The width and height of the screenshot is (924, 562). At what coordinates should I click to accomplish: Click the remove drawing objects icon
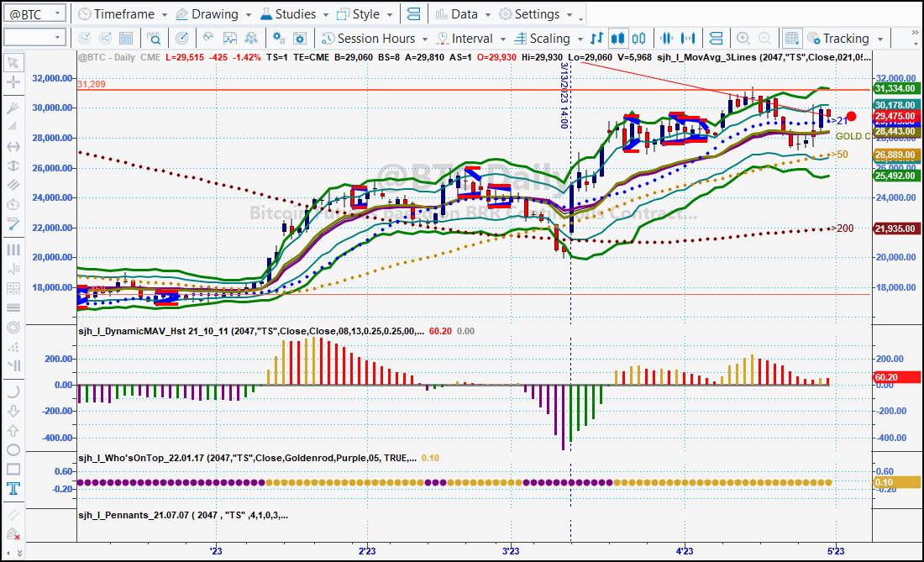(13, 533)
